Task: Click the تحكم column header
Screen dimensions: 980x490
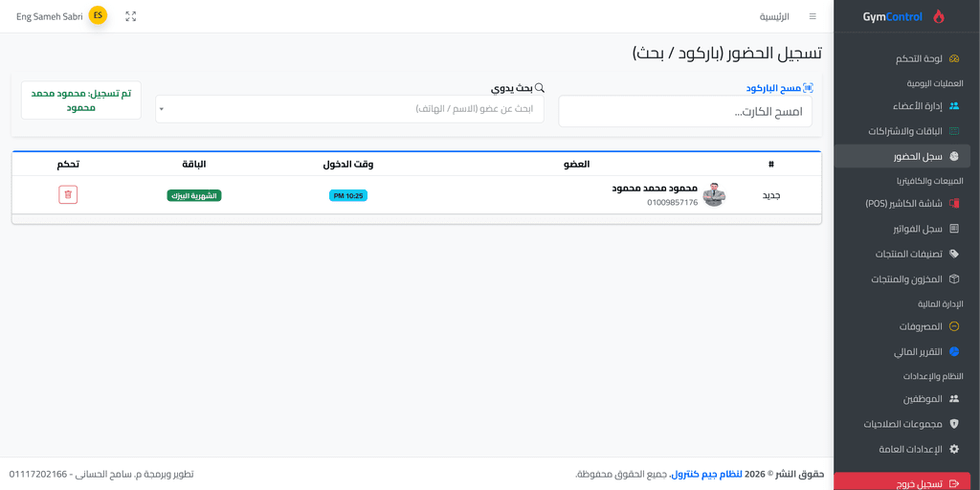Action: [68, 165]
